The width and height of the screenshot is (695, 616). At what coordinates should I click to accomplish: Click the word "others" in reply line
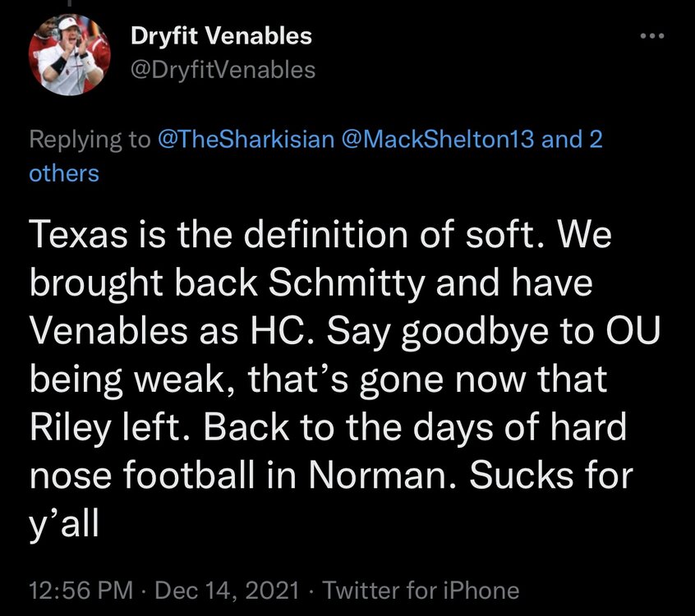click(64, 173)
